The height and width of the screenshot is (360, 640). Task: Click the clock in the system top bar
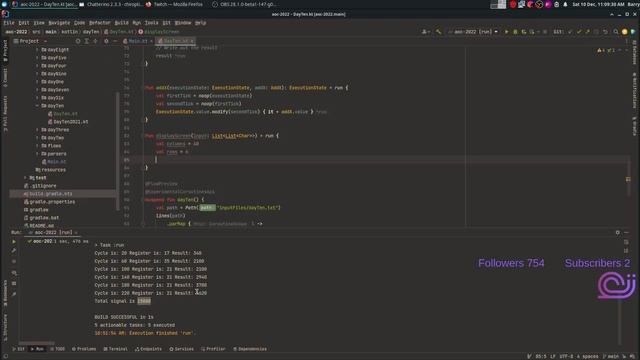[598, 4]
